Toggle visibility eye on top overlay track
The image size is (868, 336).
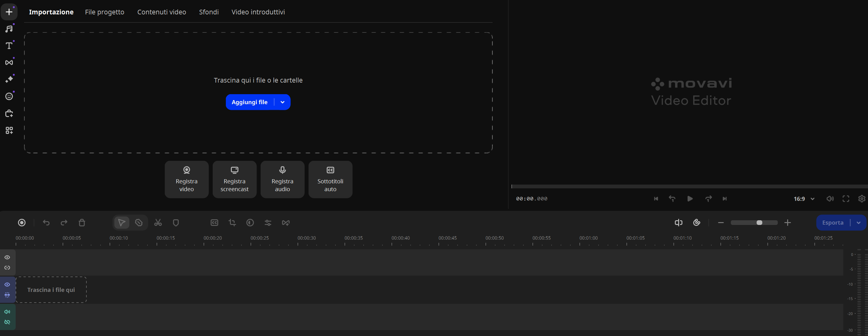[x=7, y=257]
